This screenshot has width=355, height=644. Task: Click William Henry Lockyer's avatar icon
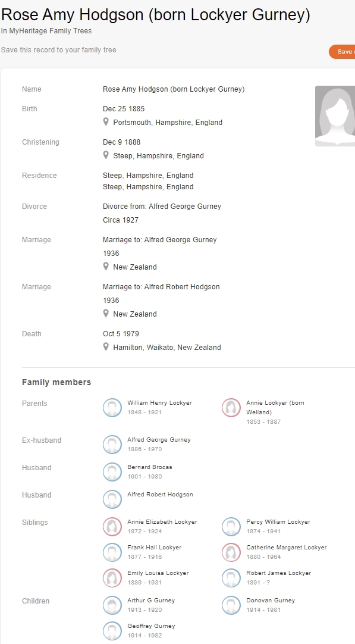click(112, 408)
